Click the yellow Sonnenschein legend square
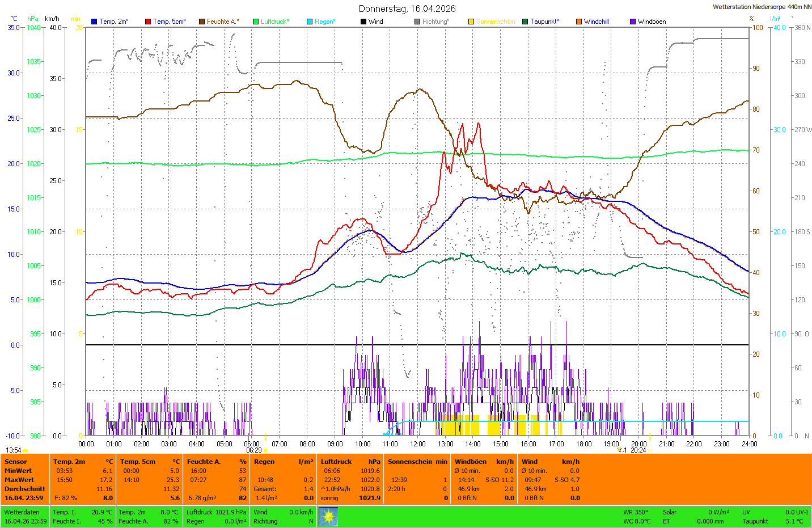 (x=471, y=22)
